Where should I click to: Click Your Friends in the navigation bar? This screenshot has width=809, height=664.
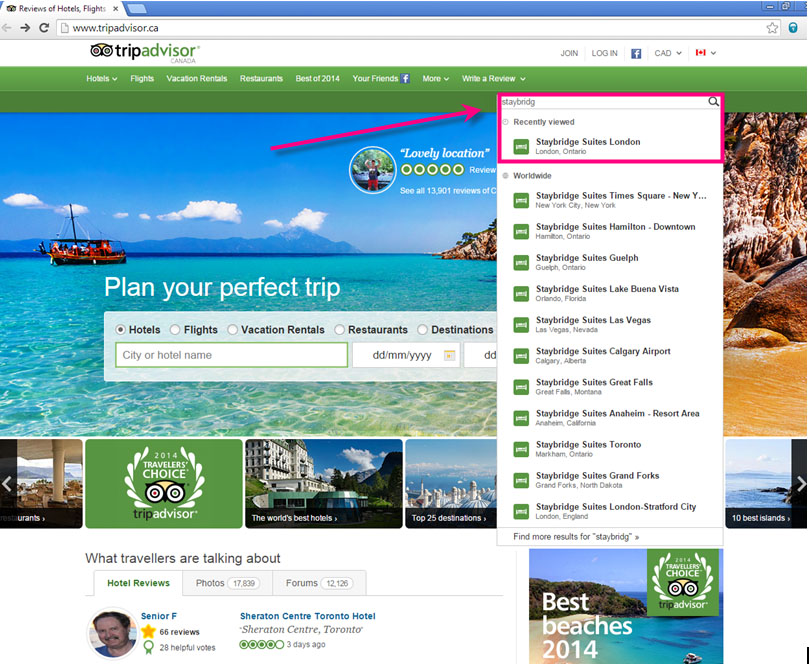coord(375,79)
